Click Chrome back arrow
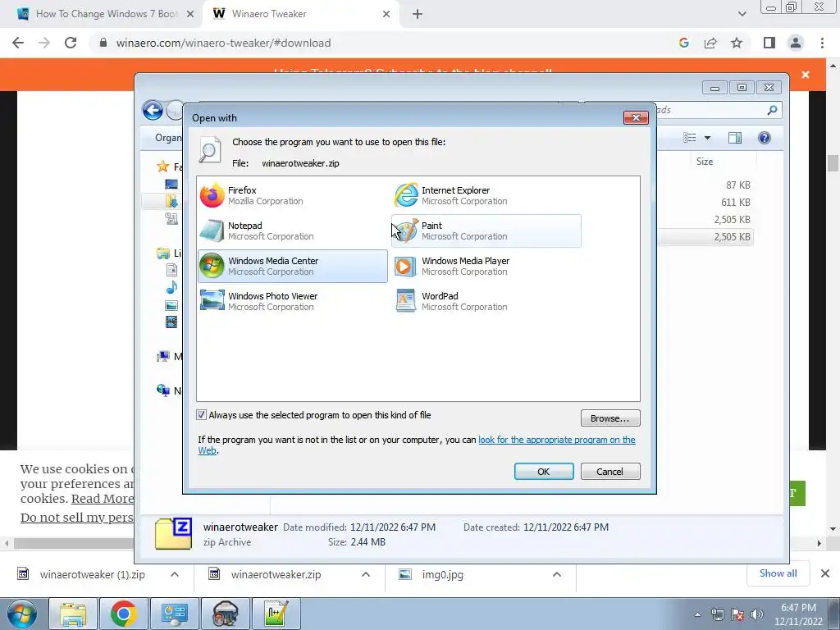Viewport: 840px width, 630px height. click(18, 43)
